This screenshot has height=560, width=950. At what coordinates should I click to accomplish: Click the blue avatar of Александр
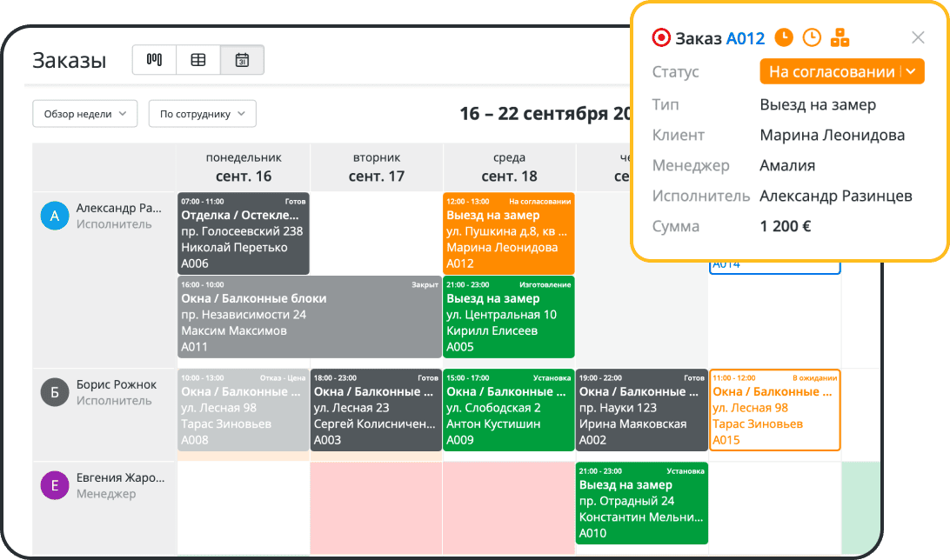coord(55,216)
